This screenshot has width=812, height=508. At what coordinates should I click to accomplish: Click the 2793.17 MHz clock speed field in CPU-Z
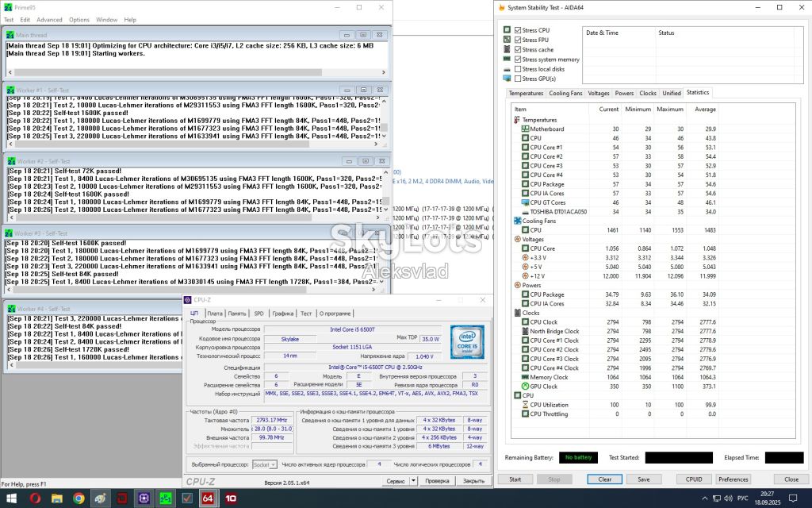click(x=272, y=421)
